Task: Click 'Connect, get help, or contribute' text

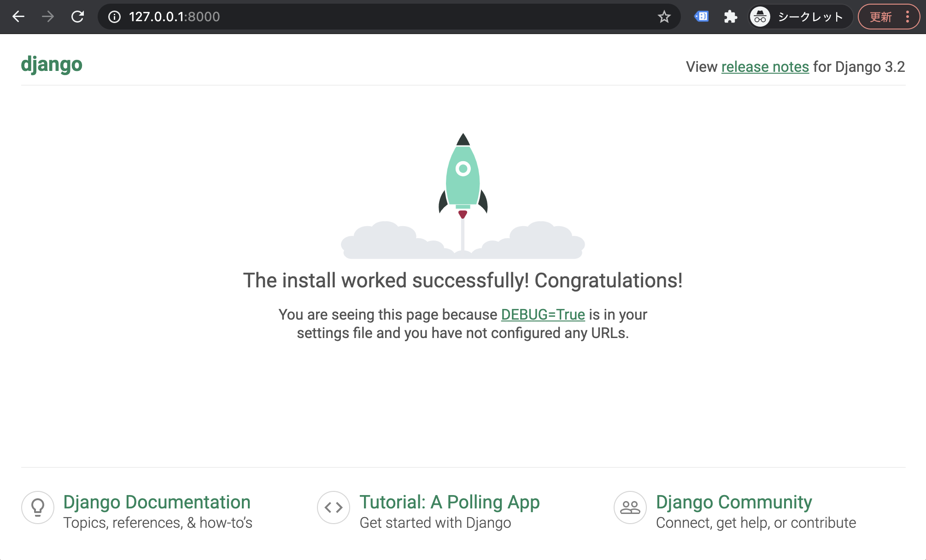Action: [756, 523]
